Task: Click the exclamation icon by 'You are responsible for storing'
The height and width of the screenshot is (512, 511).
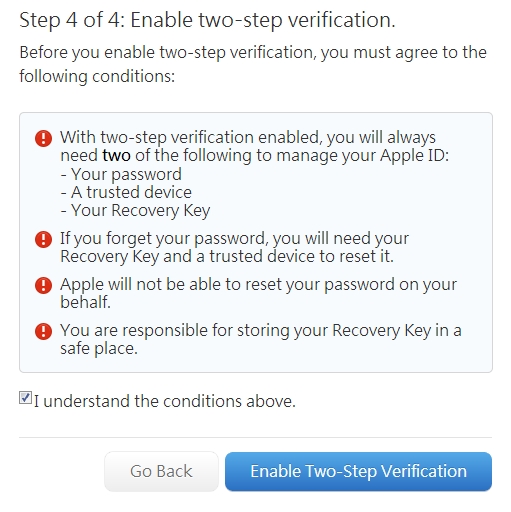Action: tap(43, 331)
